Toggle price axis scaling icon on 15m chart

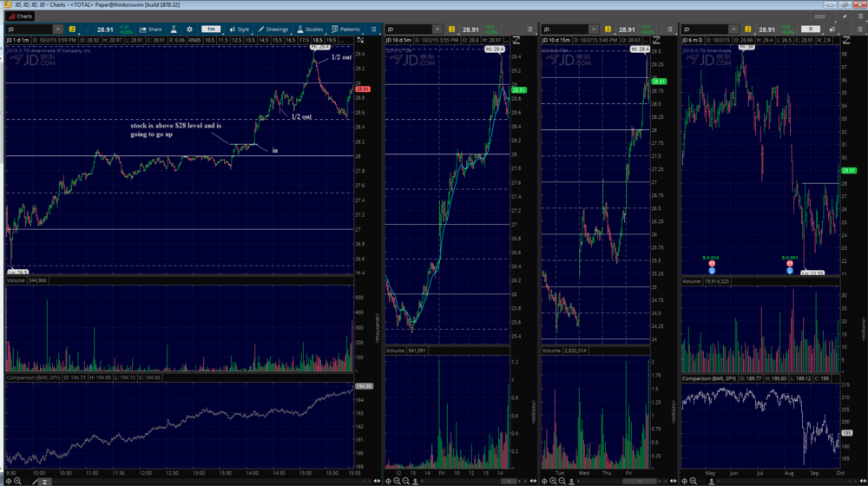tap(656, 41)
